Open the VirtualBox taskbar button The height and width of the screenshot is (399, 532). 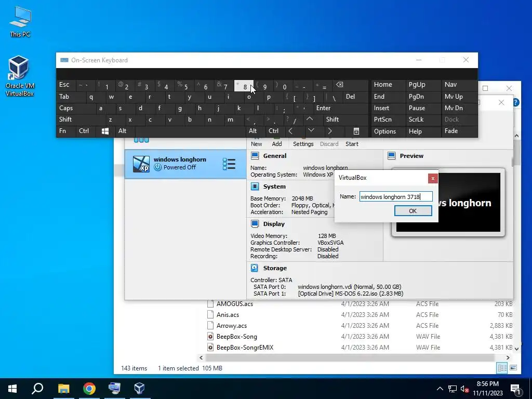(x=139, y=389)
